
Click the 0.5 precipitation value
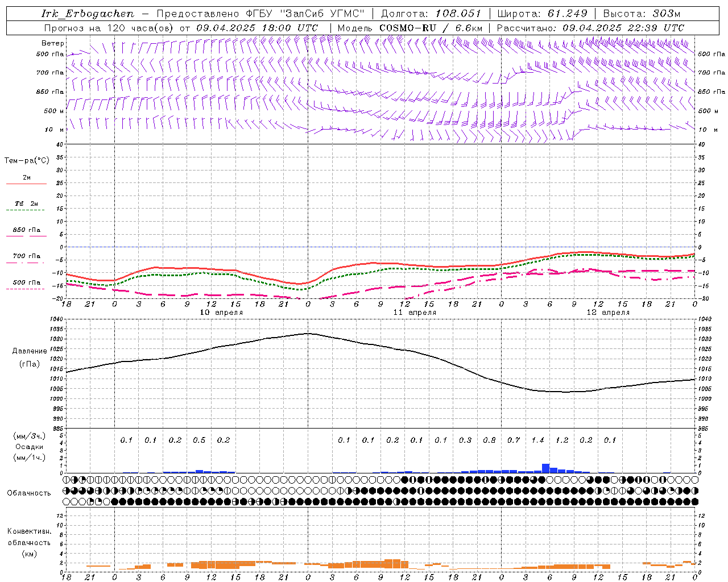[199, 440]
